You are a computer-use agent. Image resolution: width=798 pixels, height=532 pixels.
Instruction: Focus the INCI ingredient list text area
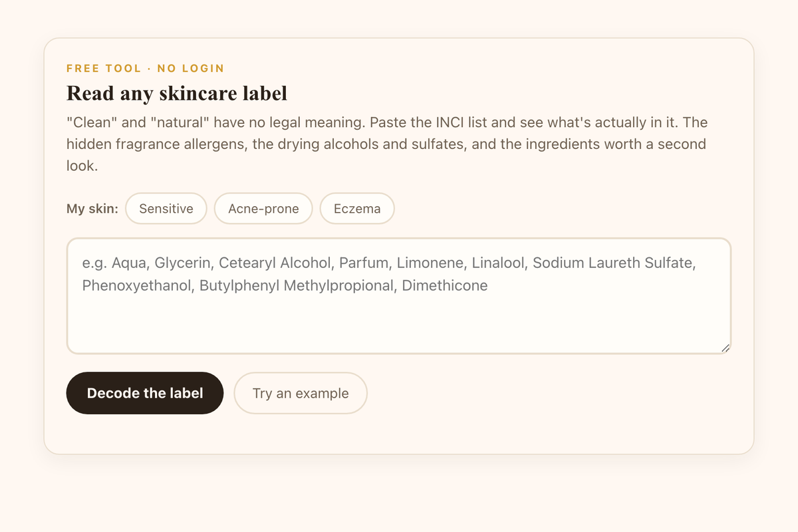click(x=399, y=296)
